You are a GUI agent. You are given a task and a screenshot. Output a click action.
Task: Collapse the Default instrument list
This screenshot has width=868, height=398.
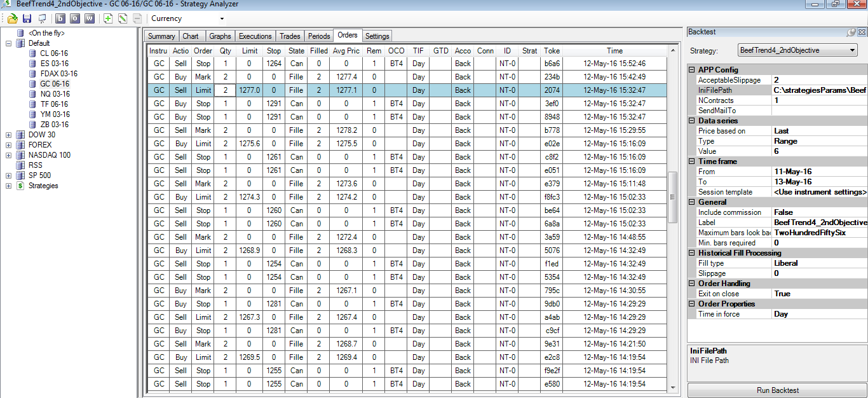click(9, 43)
